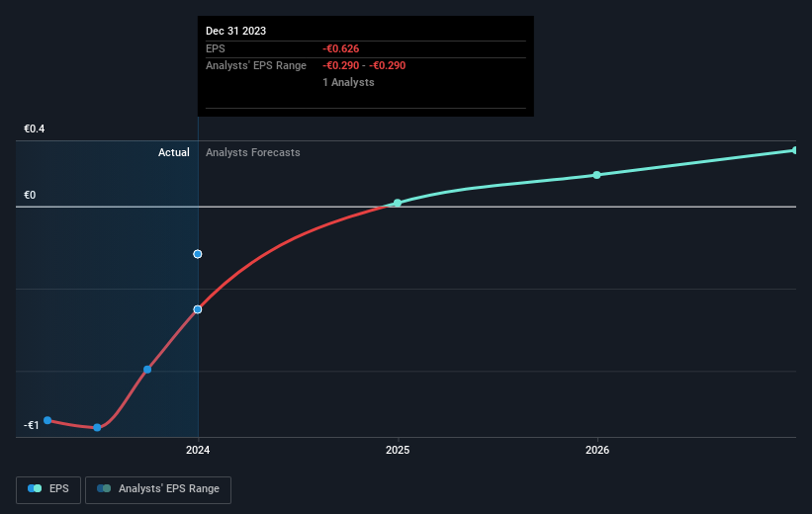Click the Actual section label
This screenshot has width=812, height=514.
coord(173,152)
